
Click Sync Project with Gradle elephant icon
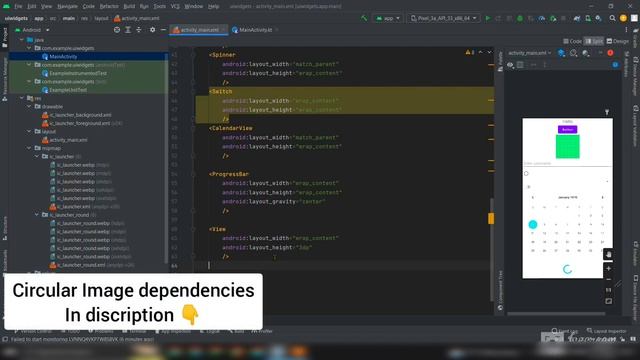tap(577, 18)
